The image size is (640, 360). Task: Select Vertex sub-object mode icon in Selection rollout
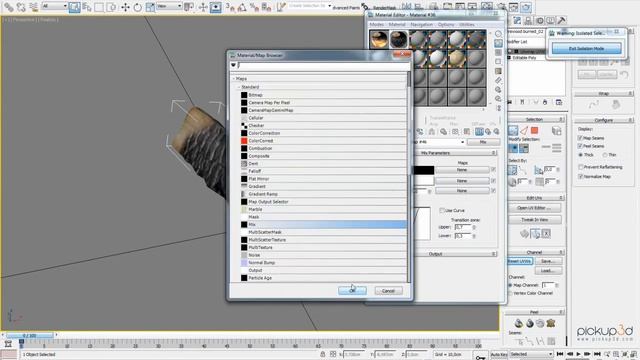(513, 131)
